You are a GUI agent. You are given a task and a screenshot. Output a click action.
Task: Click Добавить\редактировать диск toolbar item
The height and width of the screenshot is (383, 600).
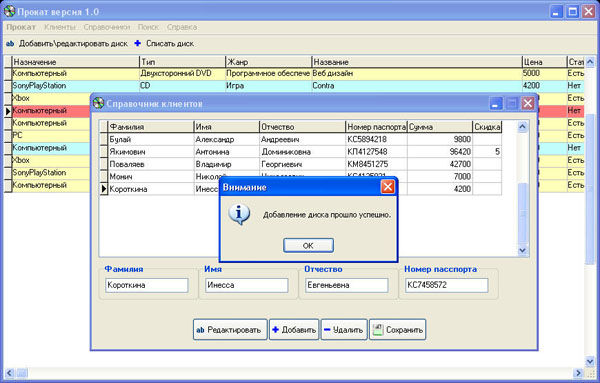[x=73, y=44]
